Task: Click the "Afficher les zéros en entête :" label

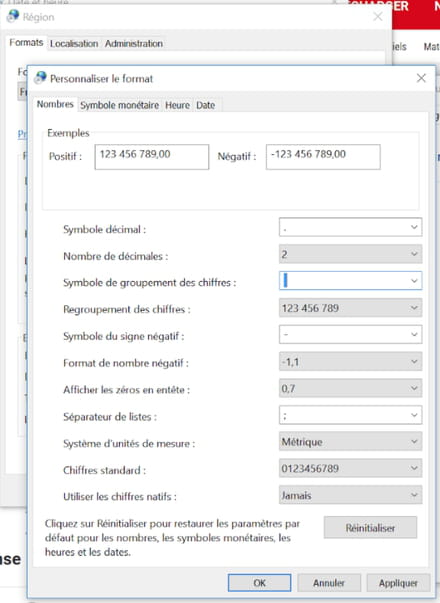Action: pyautogui.click(x=127, y=390)
